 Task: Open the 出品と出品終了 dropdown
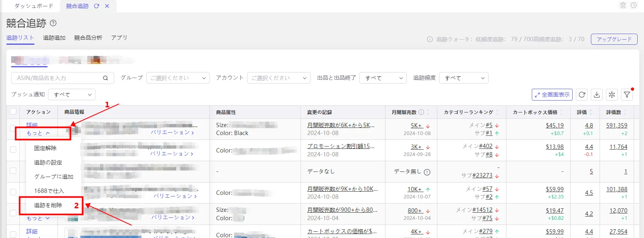click(383, 78)
